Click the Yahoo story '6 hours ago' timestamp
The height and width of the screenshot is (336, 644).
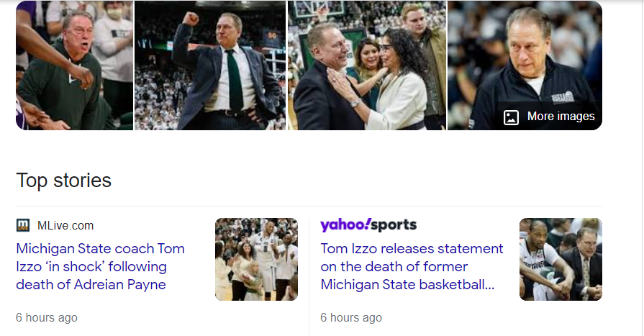click(x=351, y=317)
